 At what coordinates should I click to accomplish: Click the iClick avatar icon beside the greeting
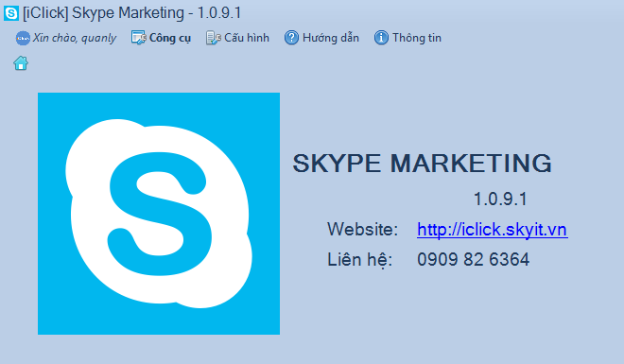point(23,38)
